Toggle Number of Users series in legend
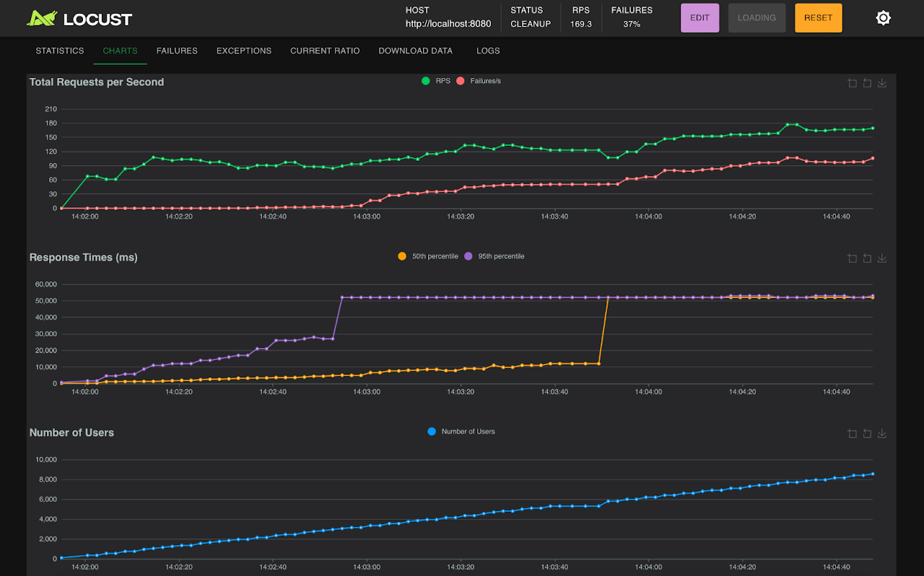 (461, 432)
